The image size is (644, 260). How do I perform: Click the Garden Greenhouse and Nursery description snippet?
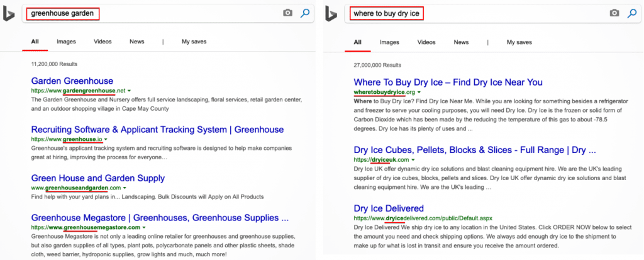(x=167, y=105)
